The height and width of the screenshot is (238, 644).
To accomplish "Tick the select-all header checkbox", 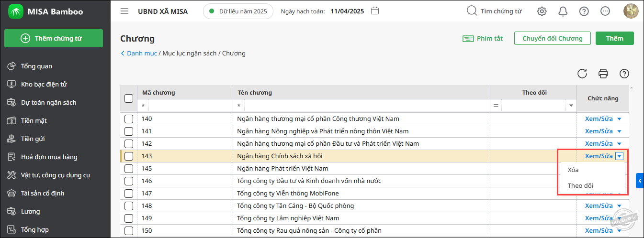I will pos(129,98).
